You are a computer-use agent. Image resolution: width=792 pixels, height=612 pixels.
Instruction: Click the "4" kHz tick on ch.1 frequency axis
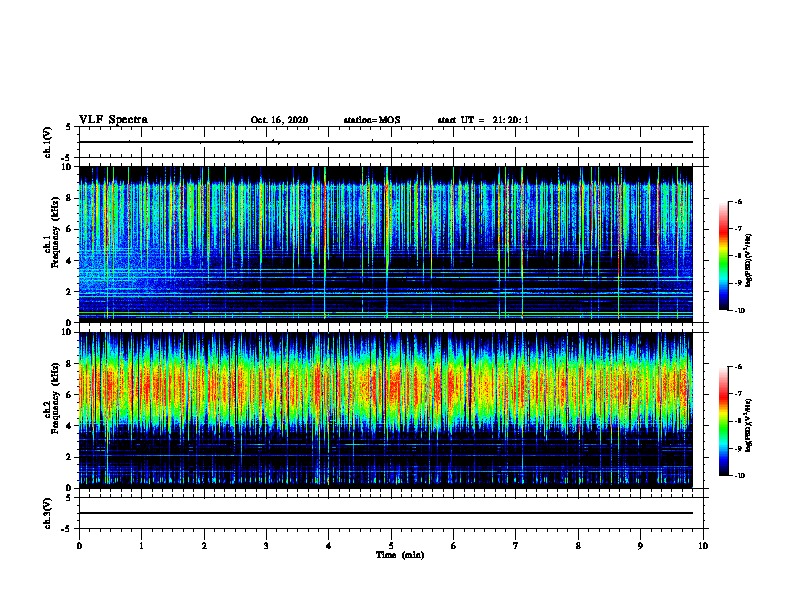click(69, 261)
